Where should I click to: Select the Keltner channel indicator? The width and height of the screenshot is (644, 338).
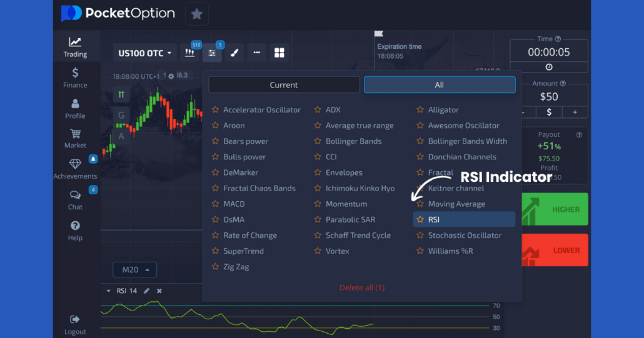pos(456,188)
